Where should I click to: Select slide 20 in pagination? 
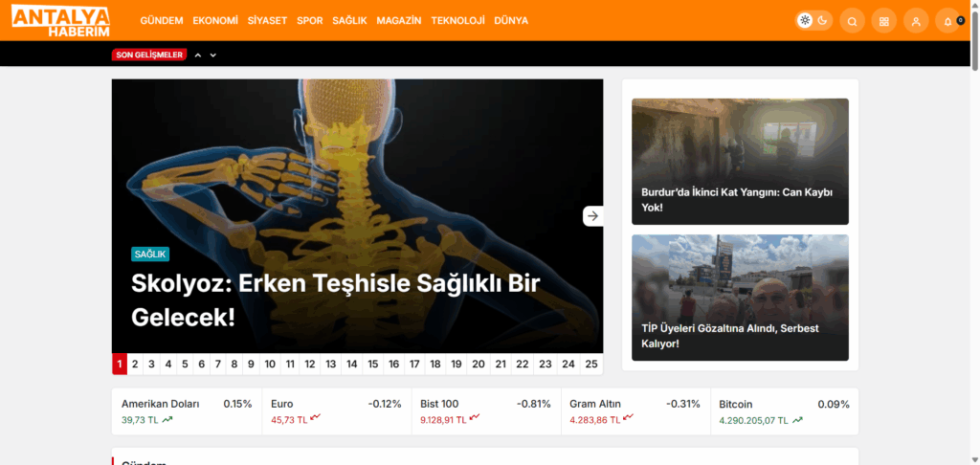(479, 364)
